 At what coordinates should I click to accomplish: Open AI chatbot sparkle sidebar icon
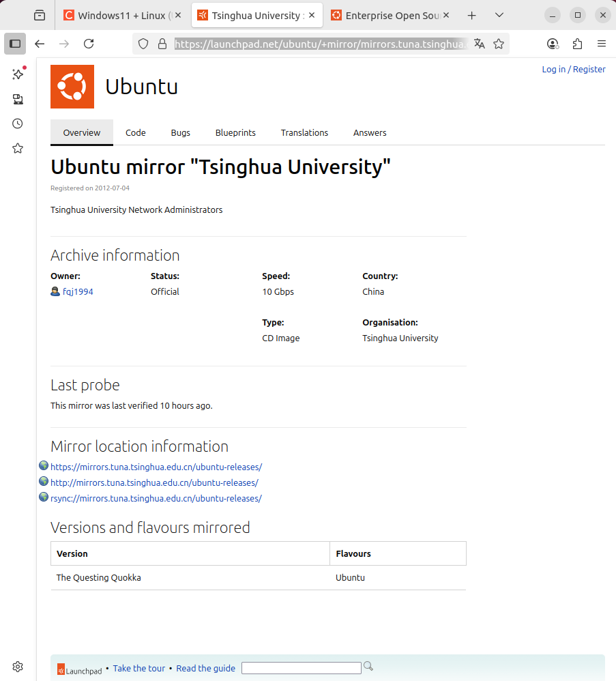18,74
